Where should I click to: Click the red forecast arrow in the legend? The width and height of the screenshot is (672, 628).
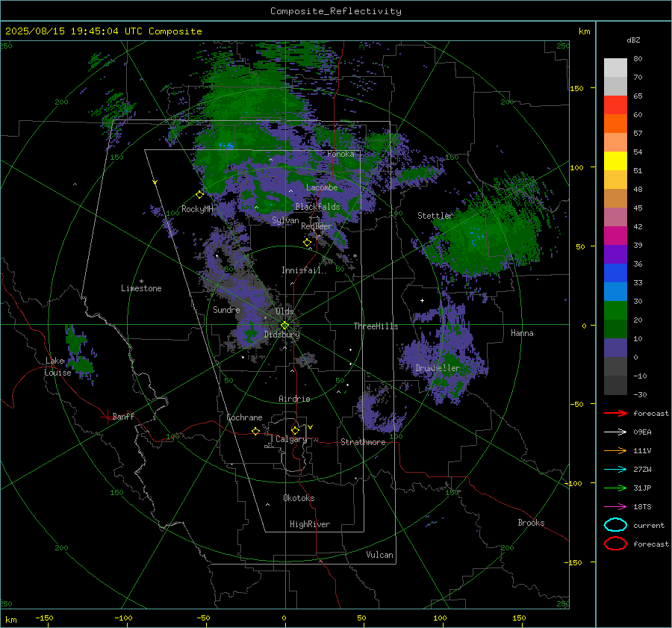pyautogui.click(x=615, y=413)
